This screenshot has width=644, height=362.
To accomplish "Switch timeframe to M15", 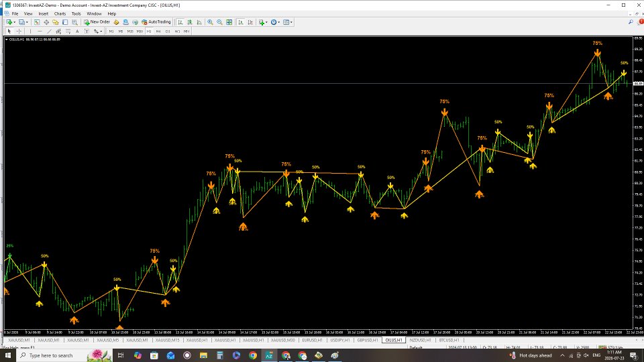I will point(130,32).
